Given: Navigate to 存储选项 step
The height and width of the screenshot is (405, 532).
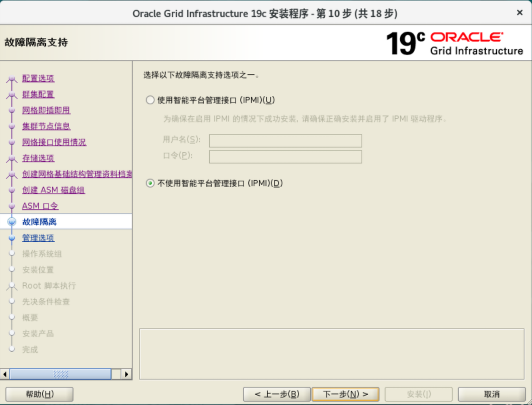Looking at the screenshot, I should coord(38,158).
